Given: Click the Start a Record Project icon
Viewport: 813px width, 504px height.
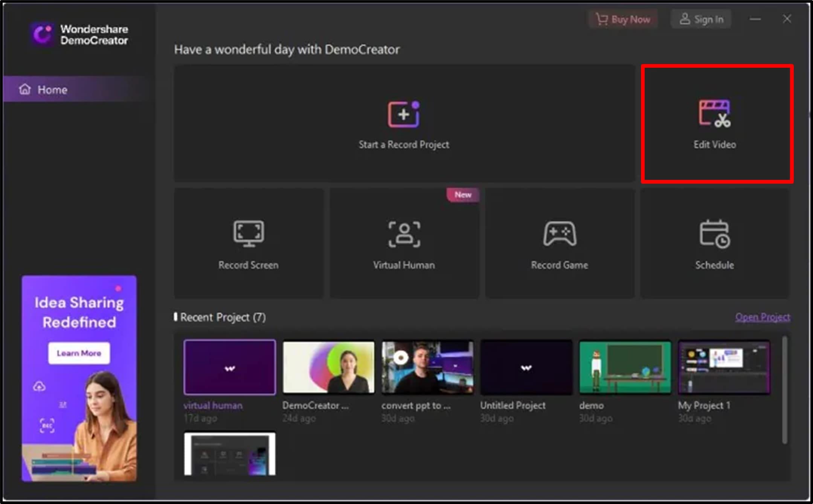Looking at the screenshot, I should click(x=404, y=114).
